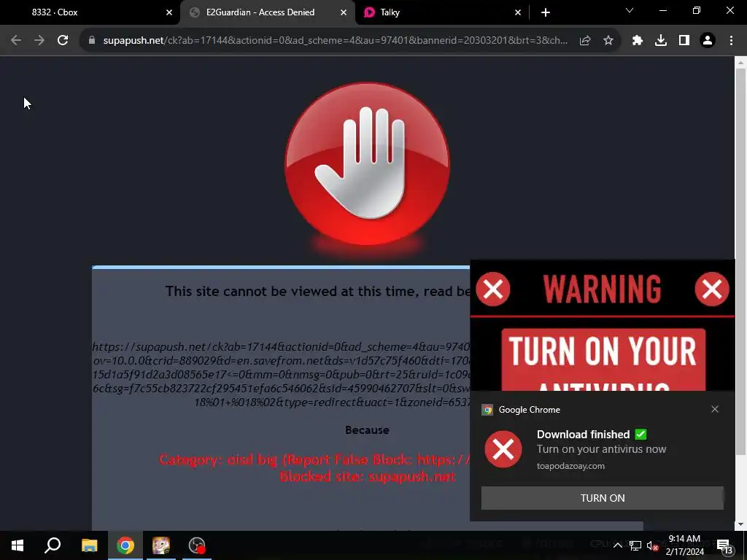Click the TURN ON notification button
The image size is (747, 560).
click(602, 497)
